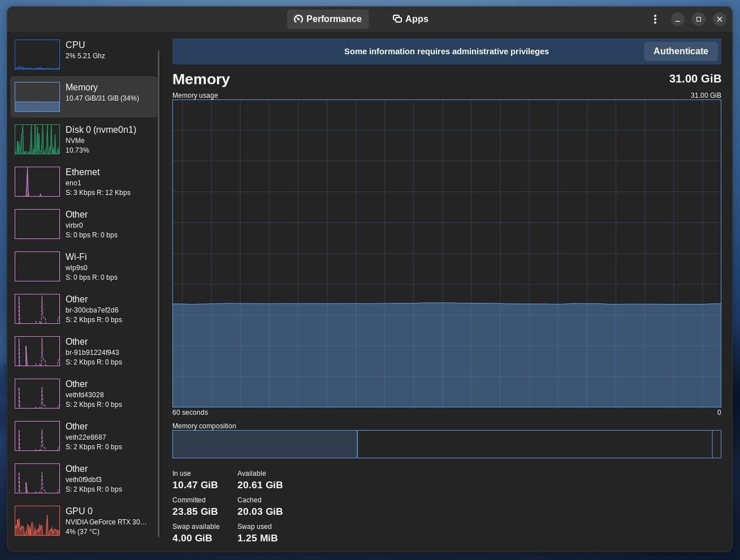
Task: Open the three-dot options menu
Action: pyautogui.click(x=655, y=19)
